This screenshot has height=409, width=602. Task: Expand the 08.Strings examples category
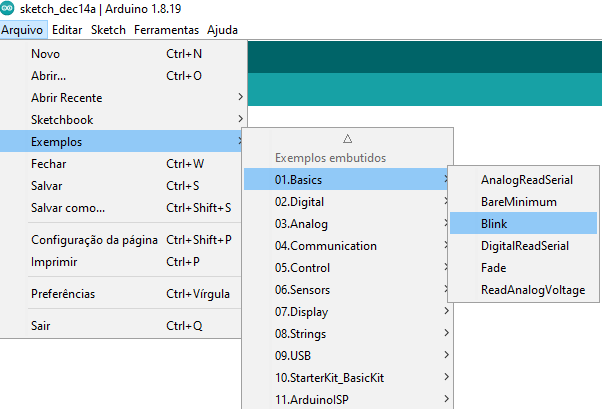click(347, 333)
